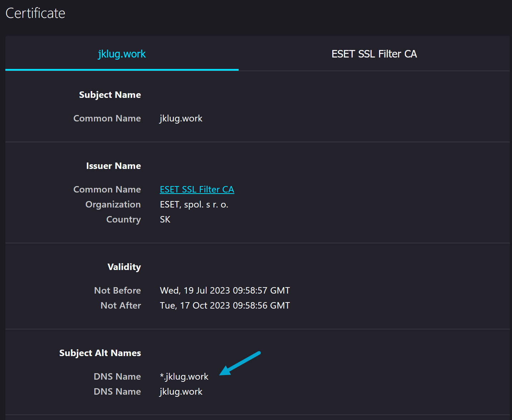Click the Validity section header

[124, 266]
